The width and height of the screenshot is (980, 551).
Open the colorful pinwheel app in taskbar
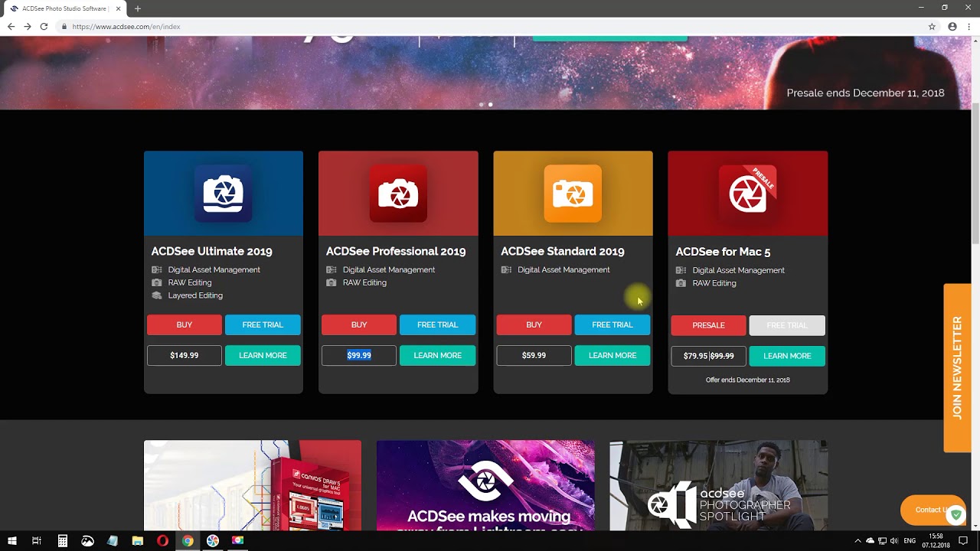(x=213, y=540)
